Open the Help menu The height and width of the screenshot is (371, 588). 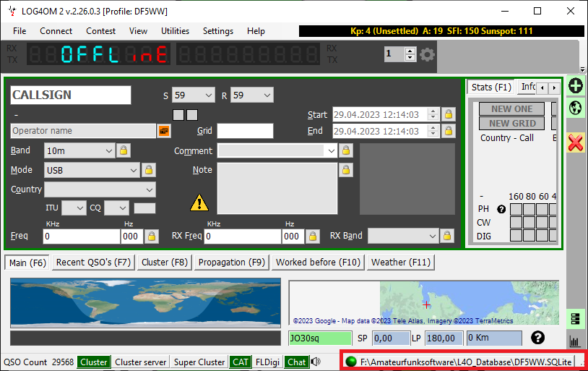[x=256, y=31]
